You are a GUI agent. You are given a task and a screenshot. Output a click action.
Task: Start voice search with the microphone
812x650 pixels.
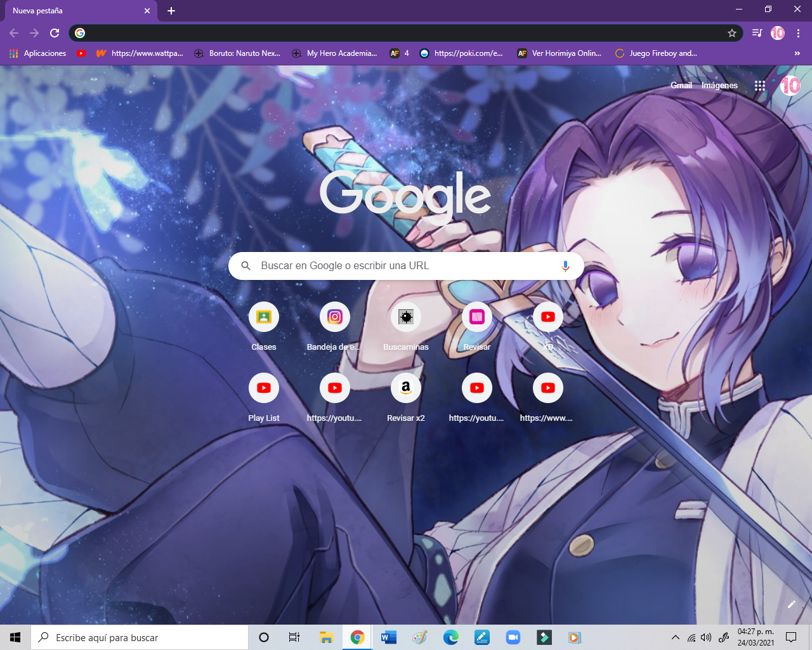[565, 266]
